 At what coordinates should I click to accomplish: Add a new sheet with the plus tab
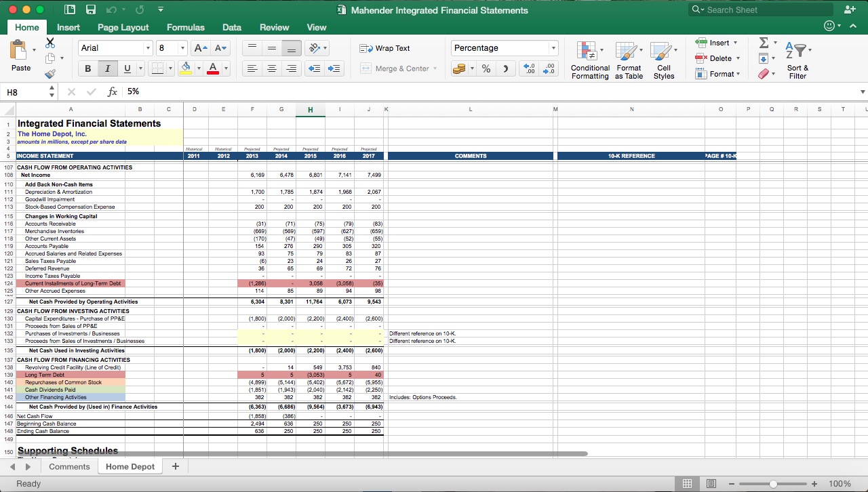pos(175,466)
